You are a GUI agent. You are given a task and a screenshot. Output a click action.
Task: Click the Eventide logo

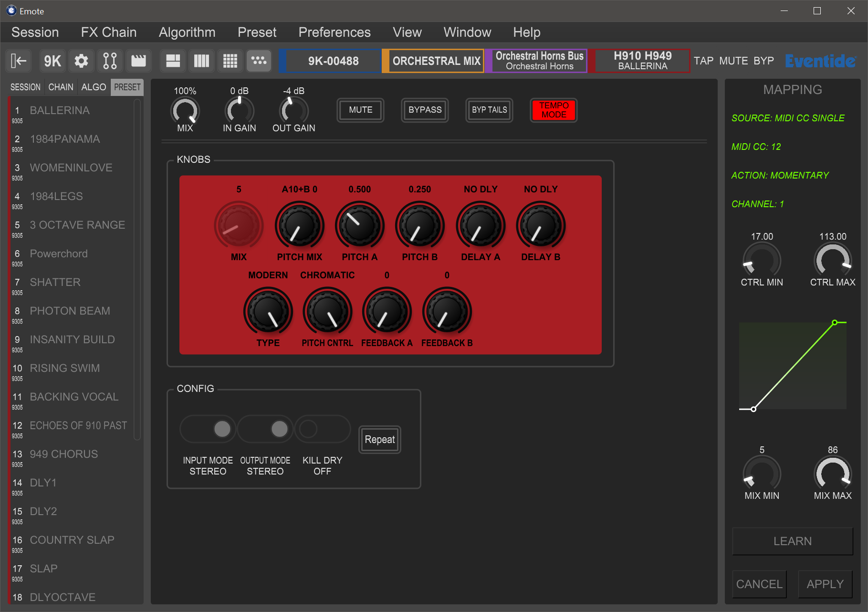(820, 61)
